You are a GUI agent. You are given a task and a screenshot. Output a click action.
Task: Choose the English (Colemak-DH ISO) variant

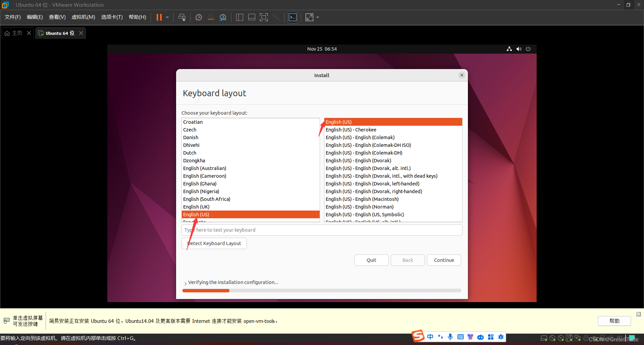393,145
